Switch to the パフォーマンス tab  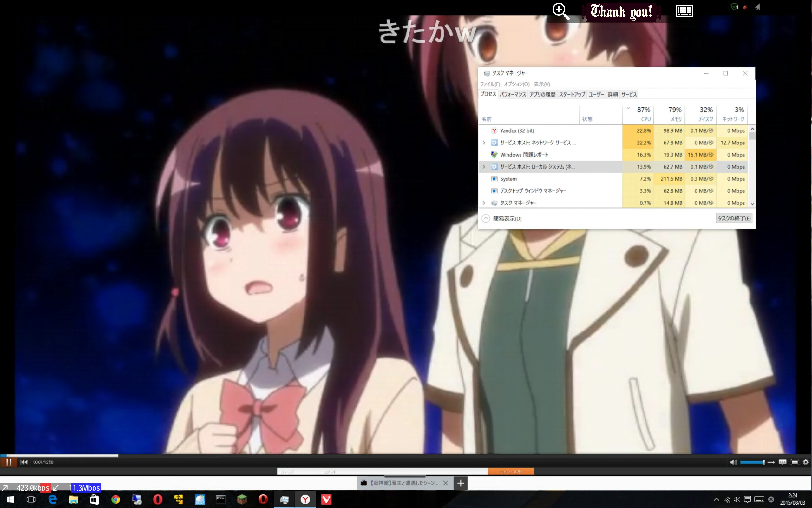[513, 94]
